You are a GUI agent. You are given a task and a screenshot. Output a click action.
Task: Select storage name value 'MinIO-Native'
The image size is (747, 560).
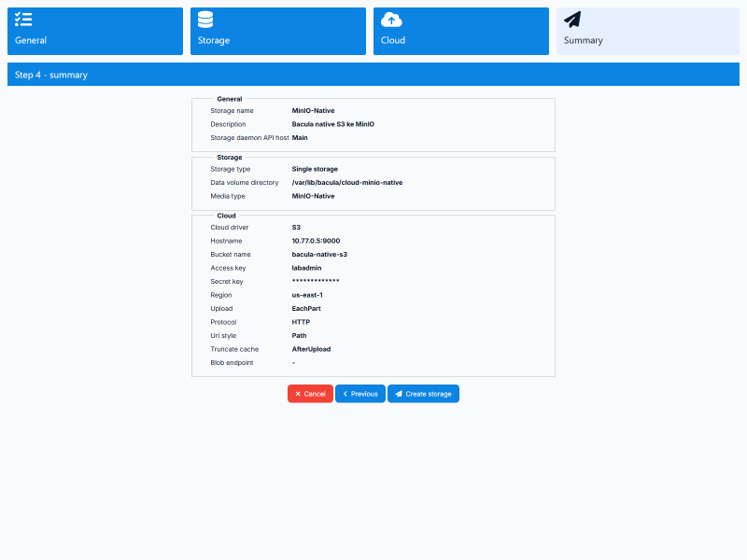click(313, 110)
